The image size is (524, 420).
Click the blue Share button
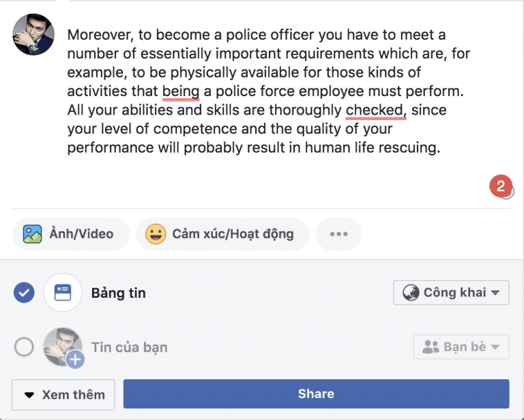coord(316,393)
